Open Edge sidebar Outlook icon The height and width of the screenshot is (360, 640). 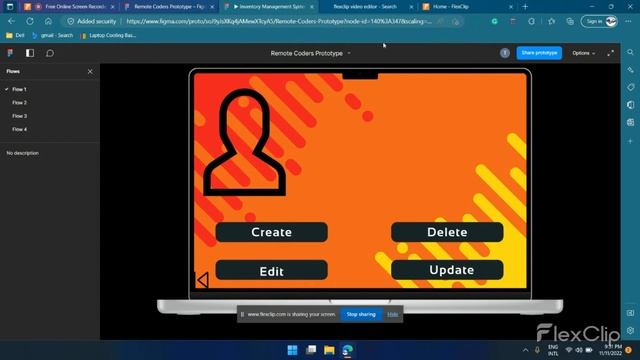(x=631, y=105)
